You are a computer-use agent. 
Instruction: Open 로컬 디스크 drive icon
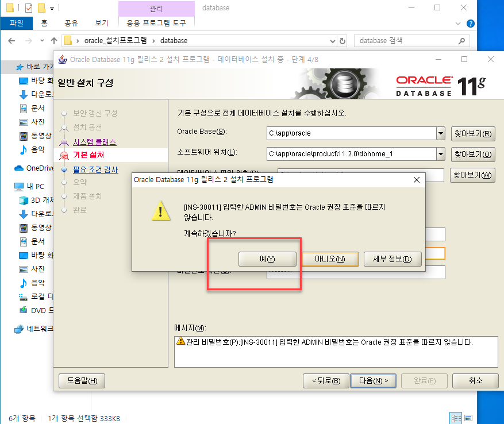coord(23,296)
